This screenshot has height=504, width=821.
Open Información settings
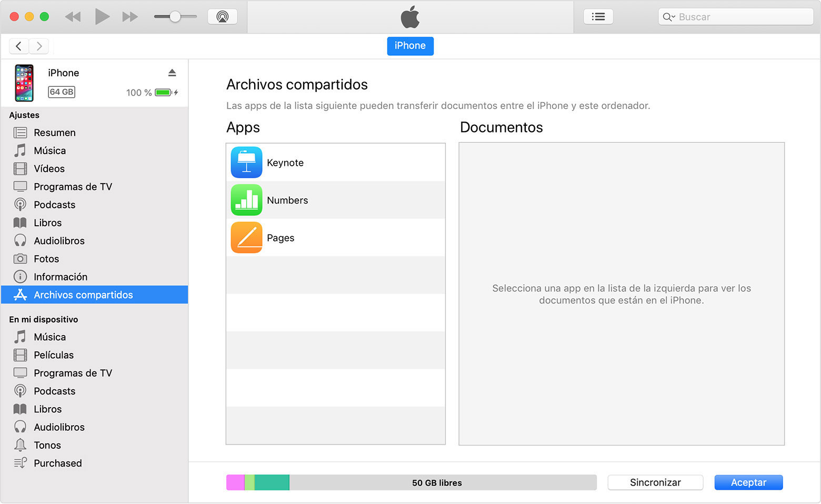click(x=95, y=277)
